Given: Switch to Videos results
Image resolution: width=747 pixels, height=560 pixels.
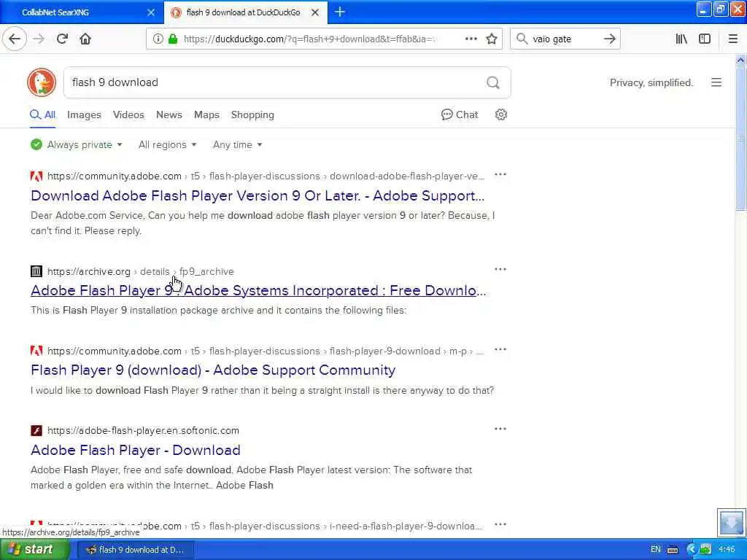Looking at the screenshot, I should pos(128,114).
